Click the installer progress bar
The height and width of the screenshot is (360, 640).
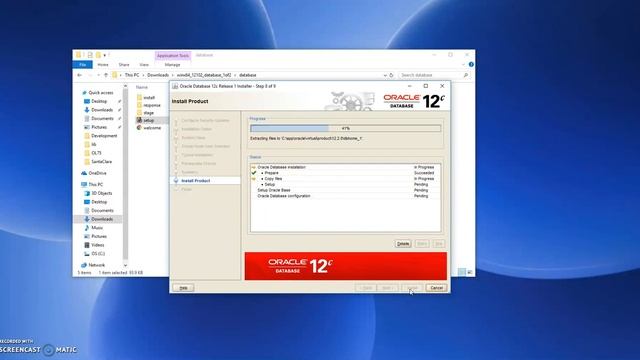click(x=345, y=128)
